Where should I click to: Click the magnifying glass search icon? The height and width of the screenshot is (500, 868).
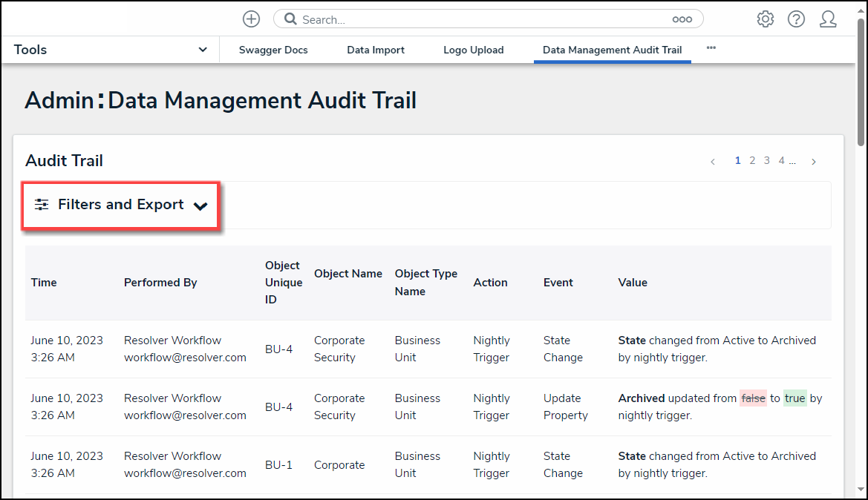tap(290, 19)
